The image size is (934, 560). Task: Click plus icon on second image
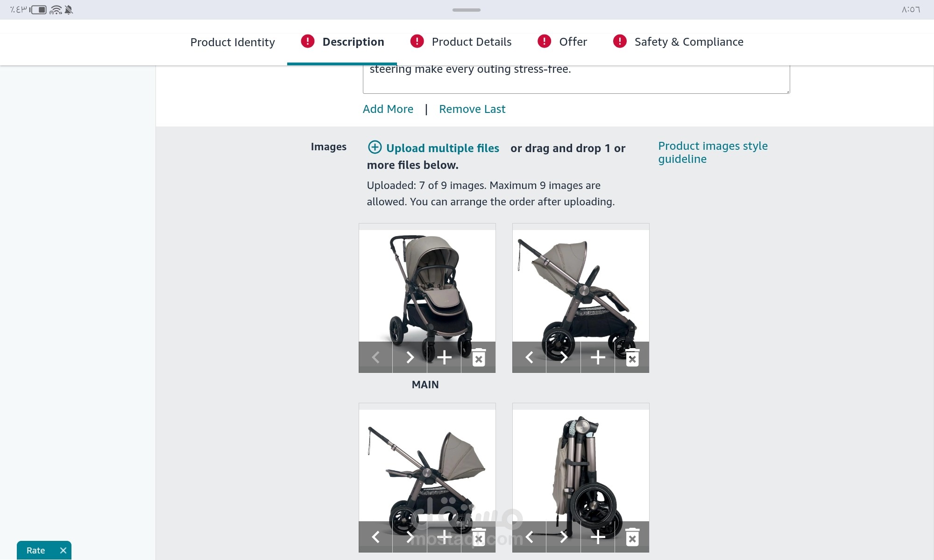(598, 357)
